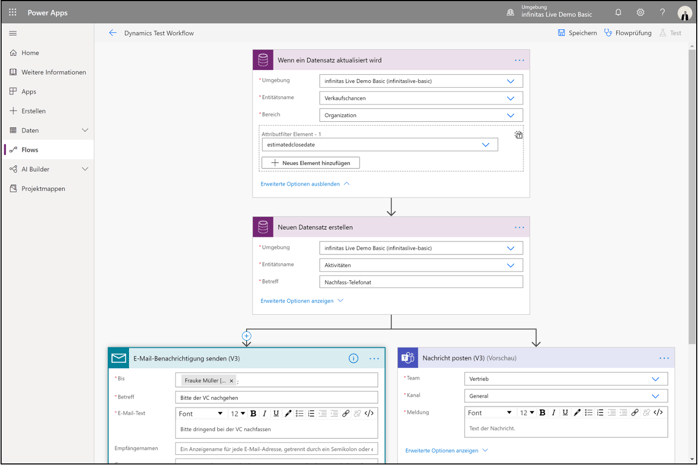
Task: Open the menu of 'Wenn ein Datensatz aktualisiert wird'
Action: 519,60
